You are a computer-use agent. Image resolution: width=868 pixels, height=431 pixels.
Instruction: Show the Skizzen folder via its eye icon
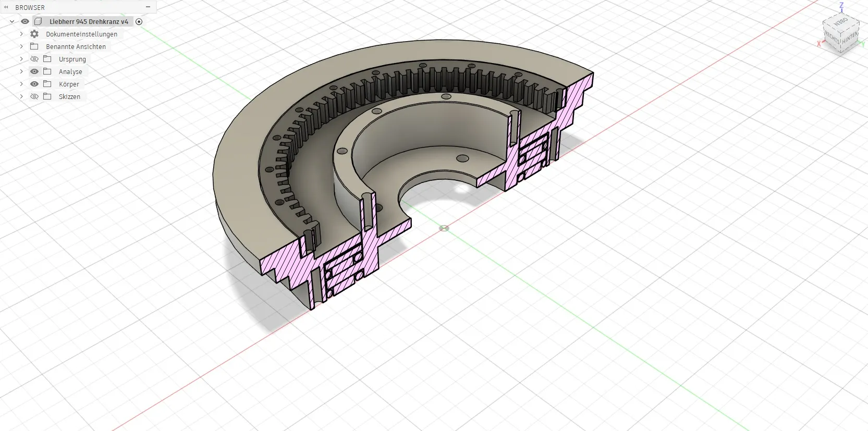(x=34, y=96)
